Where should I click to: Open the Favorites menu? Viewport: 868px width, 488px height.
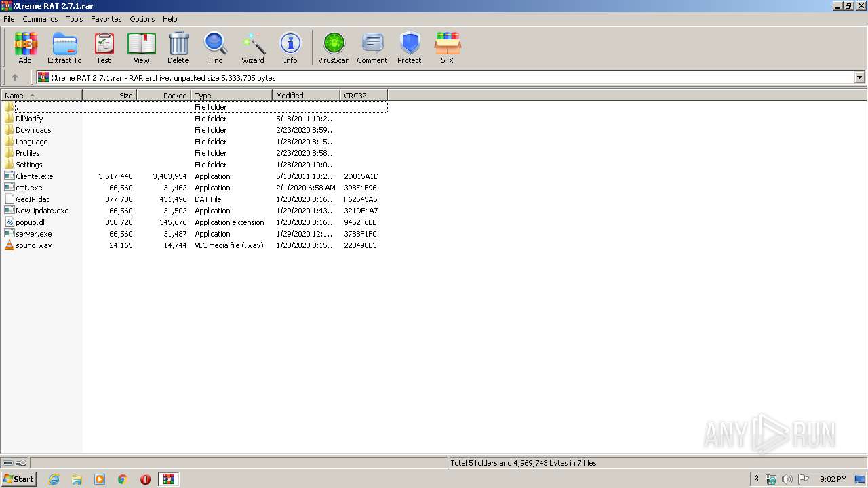tap(106, 19)
